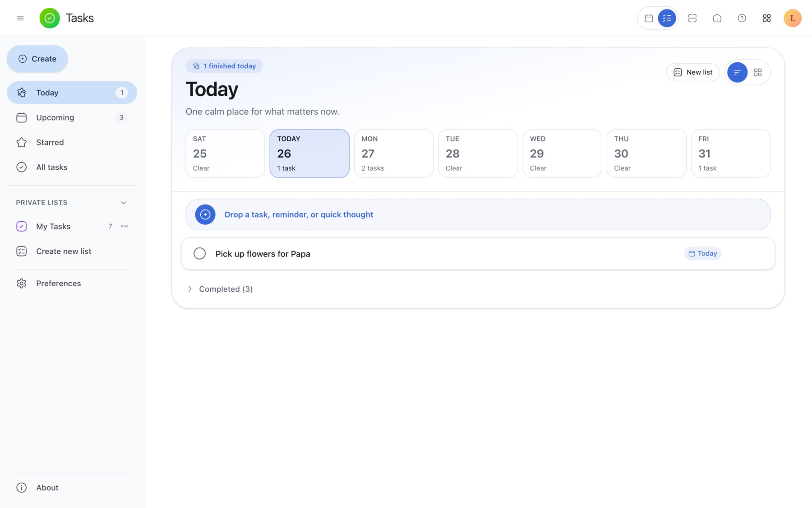812x508 pixels.
Task: Click the Upcoming calendar icon in sidebar
Action: click(22, 117)
